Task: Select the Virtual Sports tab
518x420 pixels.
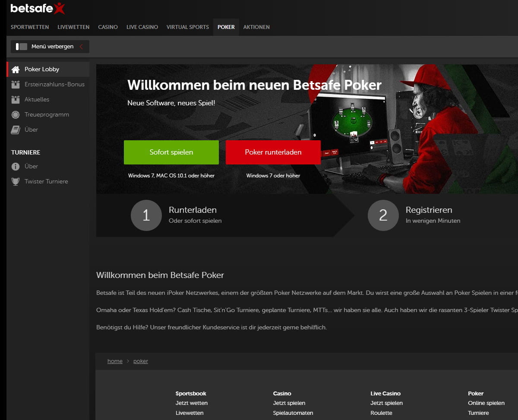Action: 188,27
